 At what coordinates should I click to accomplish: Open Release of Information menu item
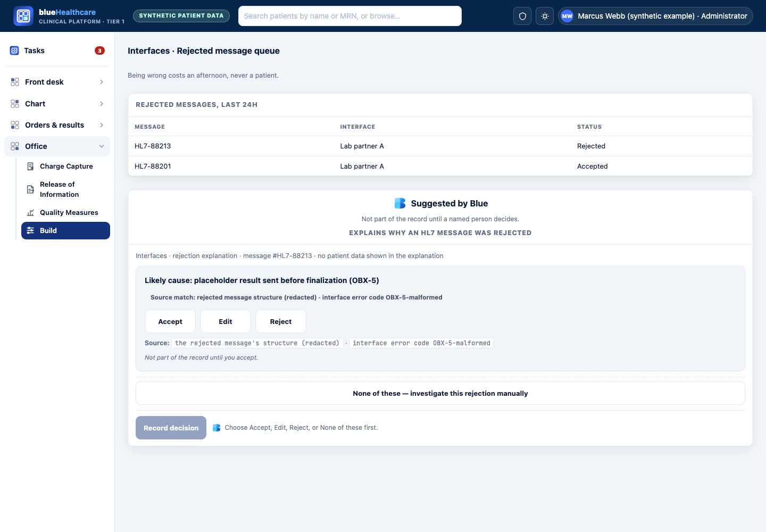pyautogui.click(x=65, y=189)
